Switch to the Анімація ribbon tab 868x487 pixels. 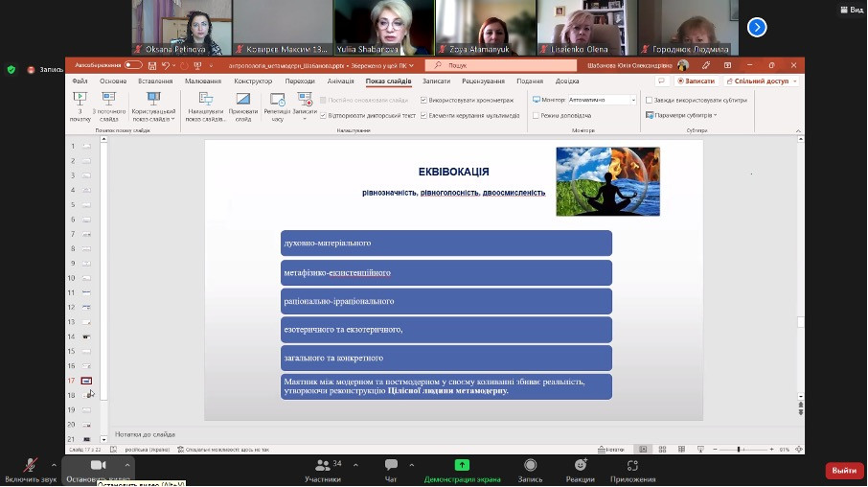[340, 81]
